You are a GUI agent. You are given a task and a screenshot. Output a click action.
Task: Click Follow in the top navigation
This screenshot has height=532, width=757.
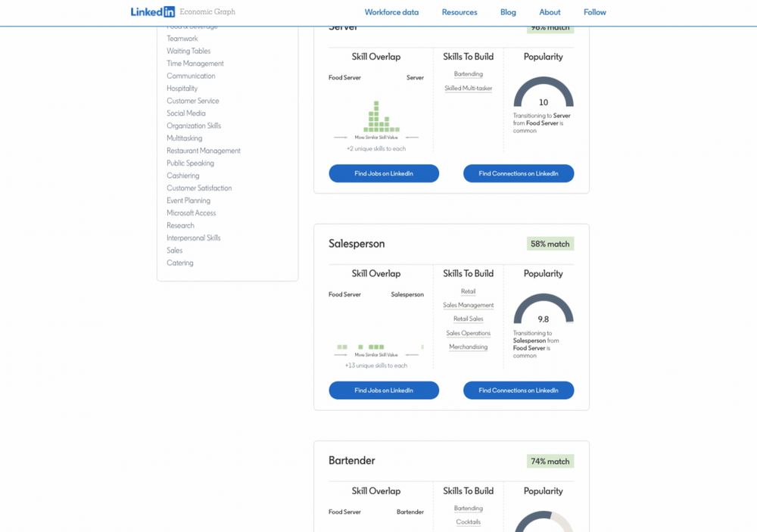[x=594, y=12]
